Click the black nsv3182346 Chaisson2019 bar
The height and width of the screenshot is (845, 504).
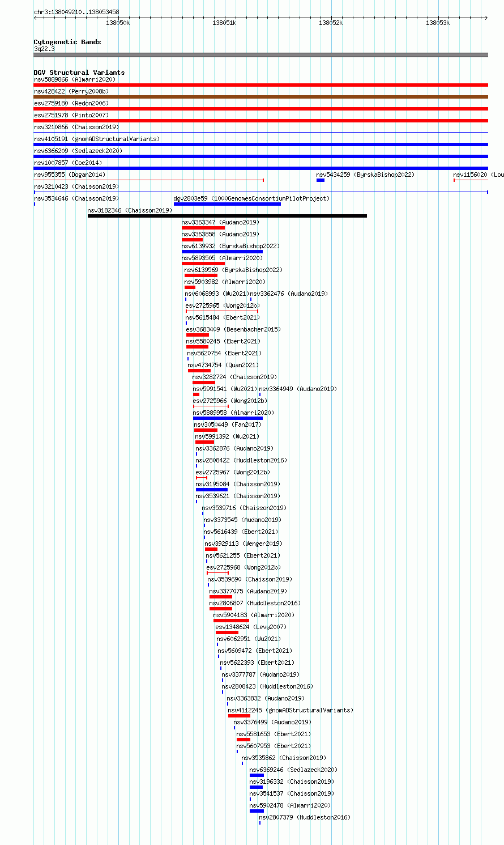(227, 216)
